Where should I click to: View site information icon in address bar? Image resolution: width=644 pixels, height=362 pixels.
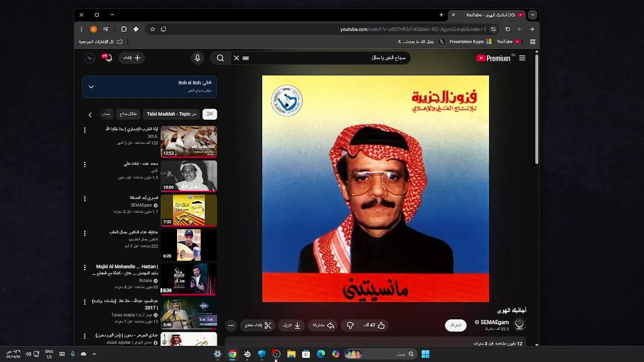493,29
